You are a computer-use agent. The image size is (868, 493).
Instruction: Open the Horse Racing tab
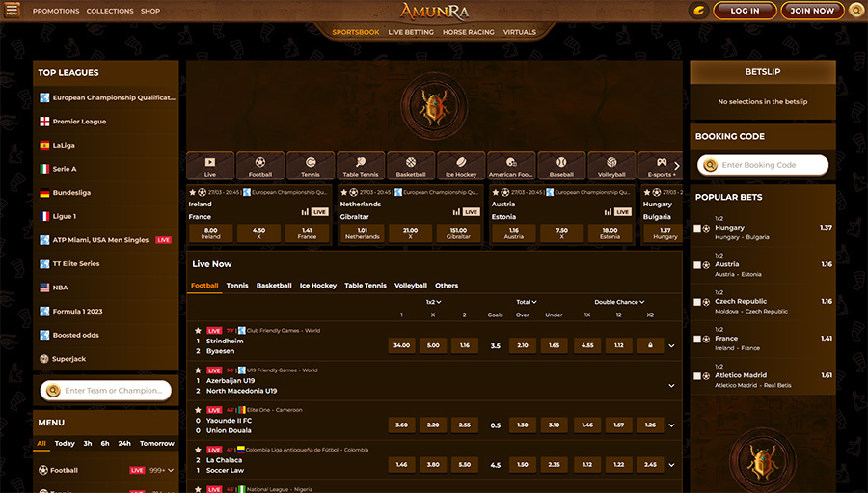click(x=469, y=32)
